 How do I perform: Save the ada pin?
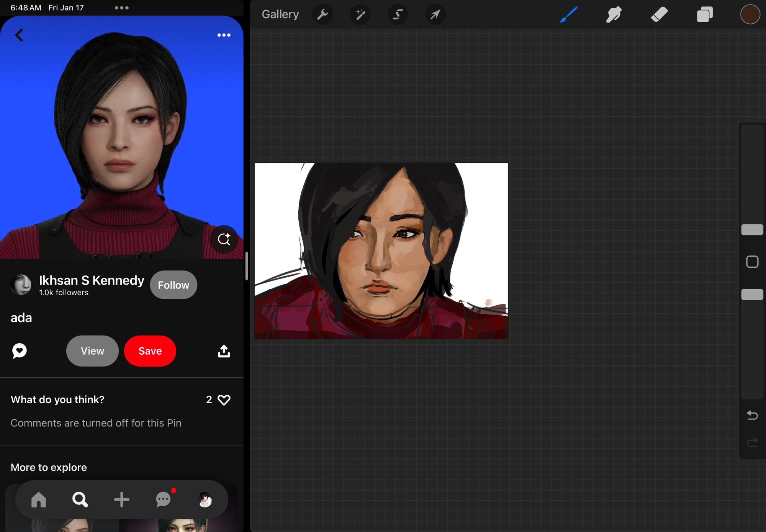point(150,351)
